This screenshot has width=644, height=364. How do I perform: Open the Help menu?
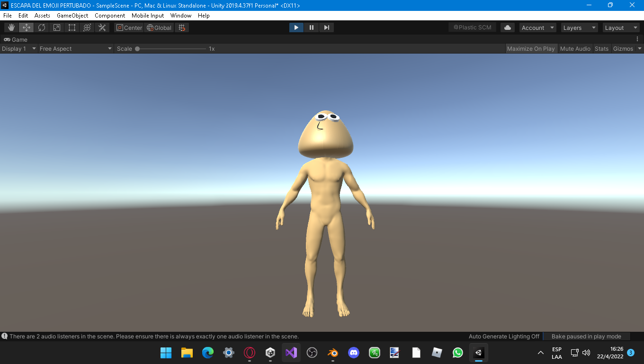pos(204,15)
